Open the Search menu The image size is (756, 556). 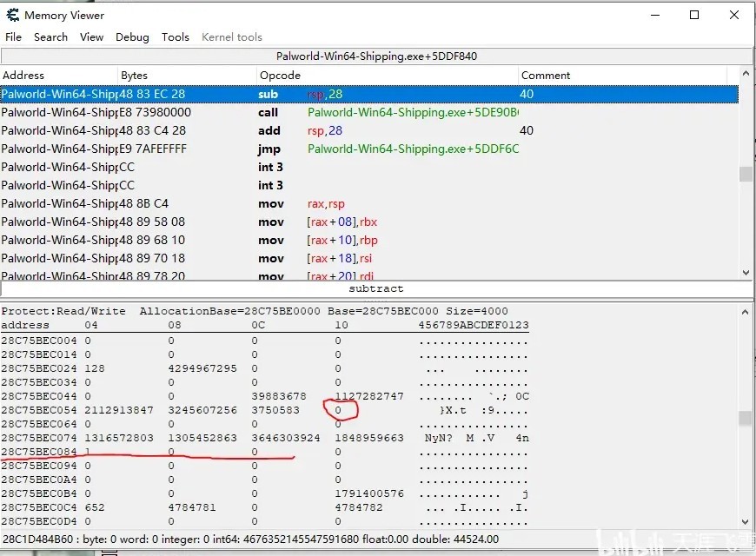[x=50, y=37]
